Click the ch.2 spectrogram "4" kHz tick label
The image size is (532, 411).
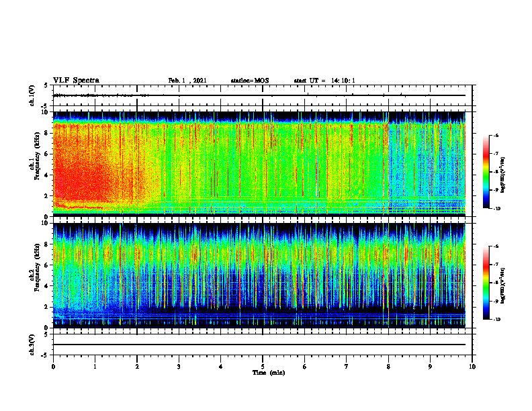pos(46,286)
